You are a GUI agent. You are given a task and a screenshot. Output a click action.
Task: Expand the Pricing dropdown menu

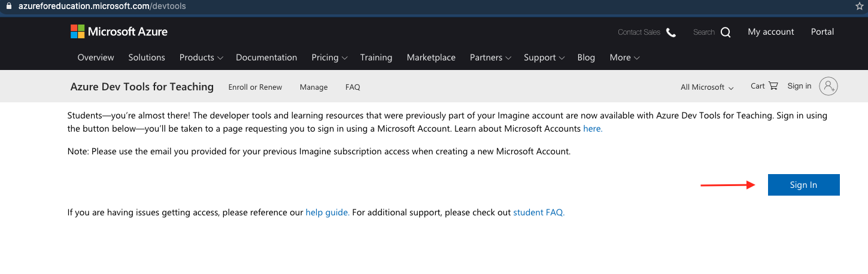pyautogui.click(x=329, y=57)
